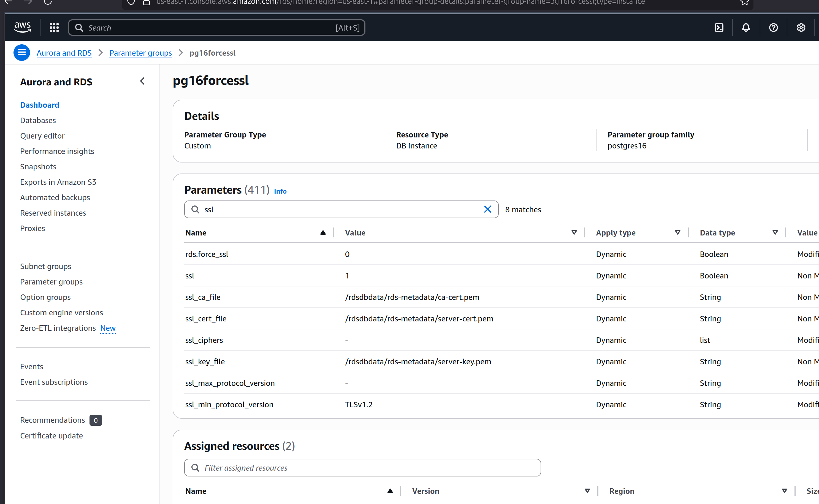Click the browser reload icon

click(48, 2)
